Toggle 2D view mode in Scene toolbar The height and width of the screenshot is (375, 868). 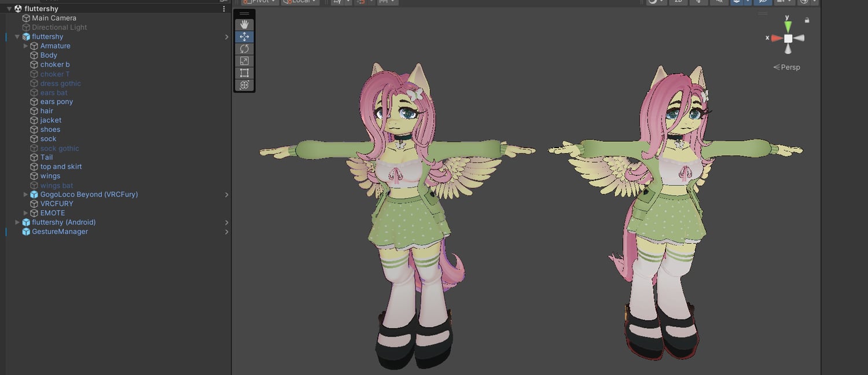678,2
